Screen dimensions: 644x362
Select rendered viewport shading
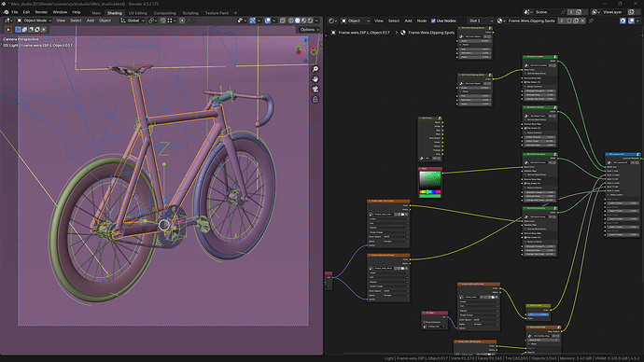tap(311, 21)
